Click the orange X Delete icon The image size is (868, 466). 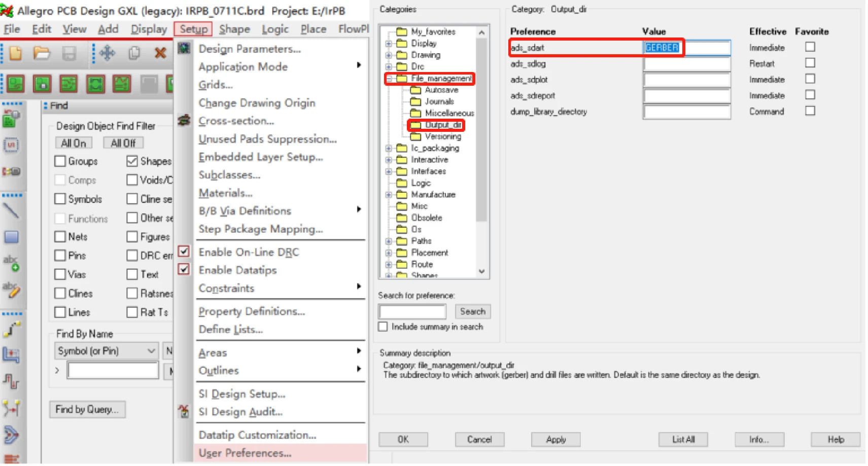(x=160, y=53)
